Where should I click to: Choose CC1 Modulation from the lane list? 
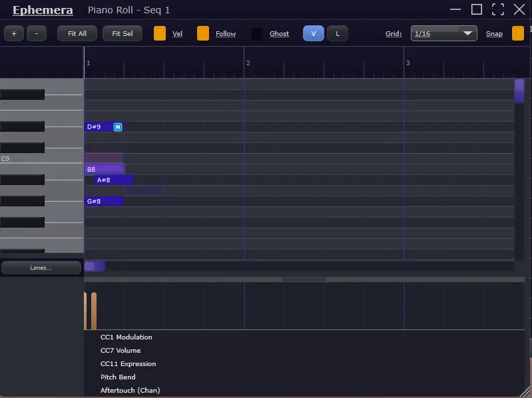point(126,337)
